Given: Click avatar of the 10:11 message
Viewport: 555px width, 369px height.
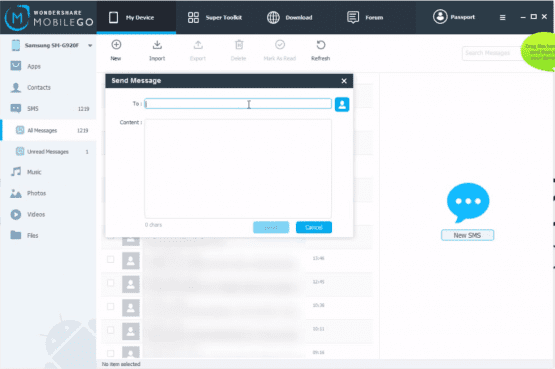Looking at the screenshot, I should [131, 331].
